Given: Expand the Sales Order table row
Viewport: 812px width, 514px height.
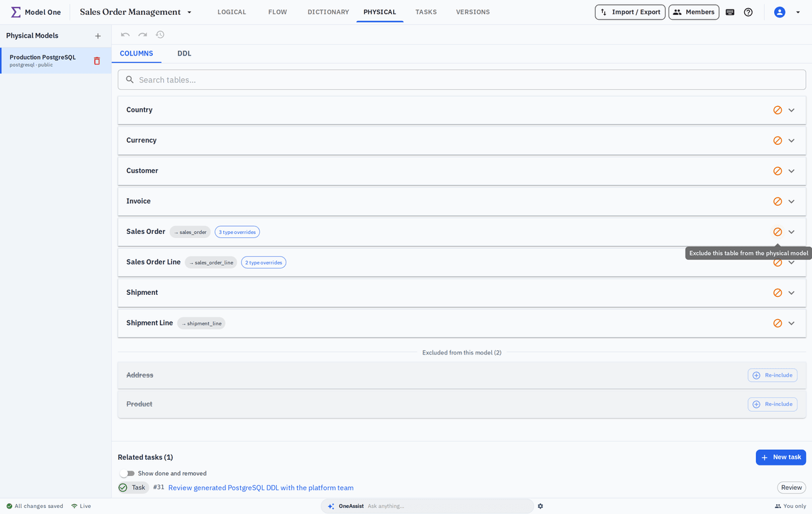Looking at the screenshot, I should coord(791,232).
